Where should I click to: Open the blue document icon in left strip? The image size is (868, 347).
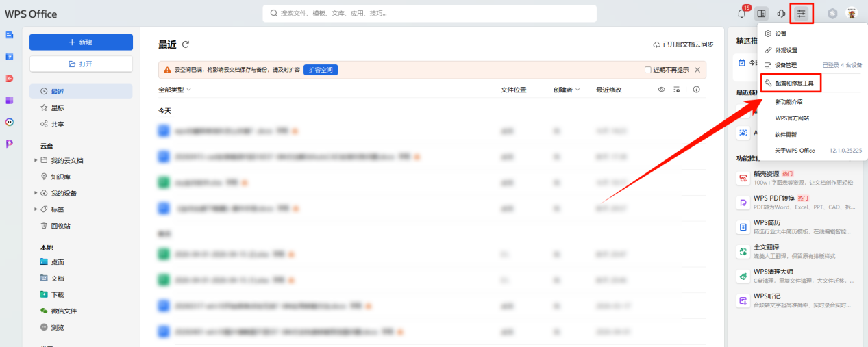10,35
